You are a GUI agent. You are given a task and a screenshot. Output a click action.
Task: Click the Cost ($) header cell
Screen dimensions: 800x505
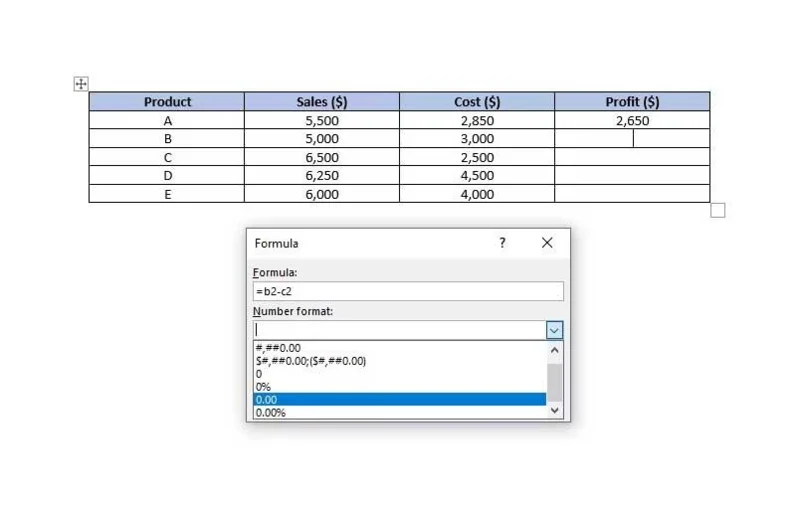477,102
